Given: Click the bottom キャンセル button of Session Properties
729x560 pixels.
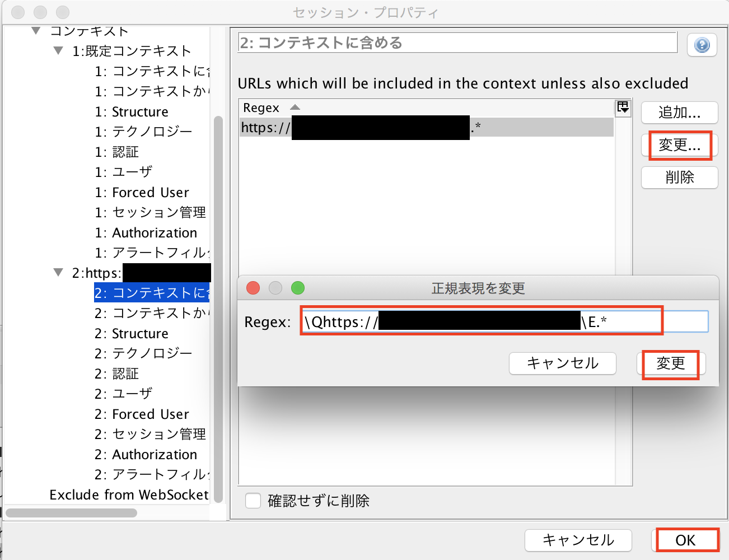Looking at the screenshot, I should click(x=578, y=540).
